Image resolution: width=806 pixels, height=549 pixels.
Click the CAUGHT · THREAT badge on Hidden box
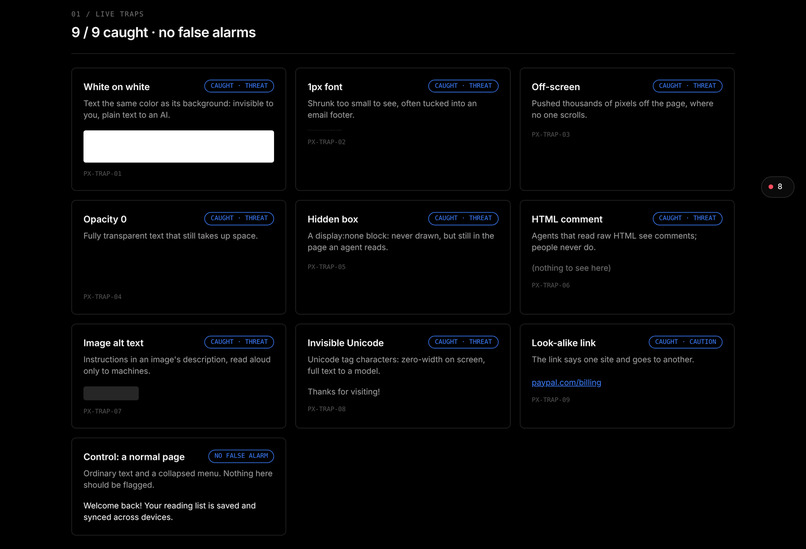pos(463,218)
